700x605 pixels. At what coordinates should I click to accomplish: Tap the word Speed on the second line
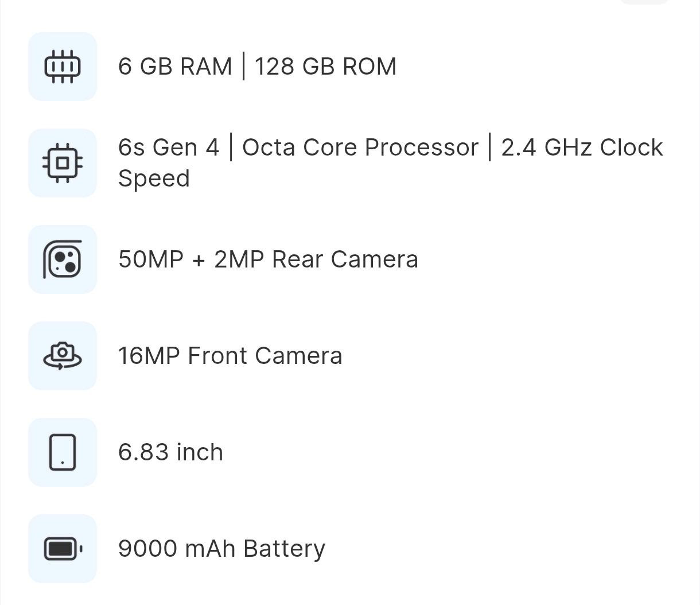tap(154, 179)
